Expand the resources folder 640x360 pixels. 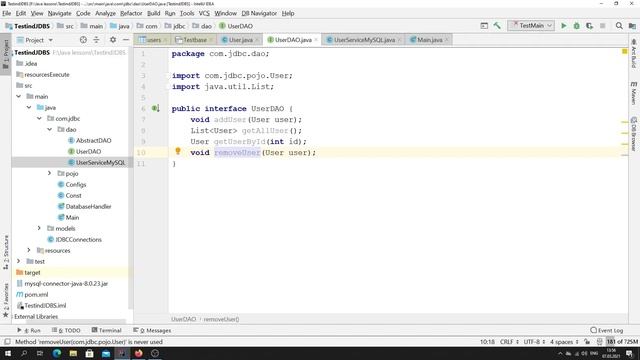pyautogui.click(x=29, y=251)
